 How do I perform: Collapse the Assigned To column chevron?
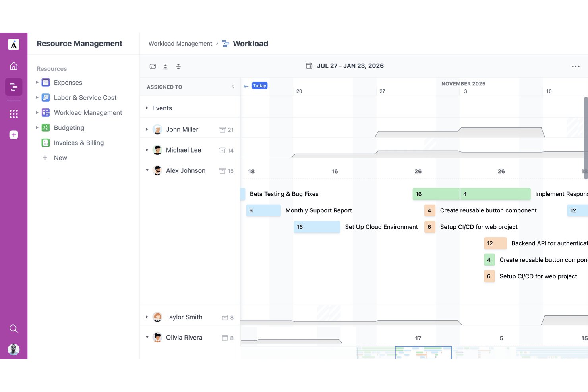point(233,87)
